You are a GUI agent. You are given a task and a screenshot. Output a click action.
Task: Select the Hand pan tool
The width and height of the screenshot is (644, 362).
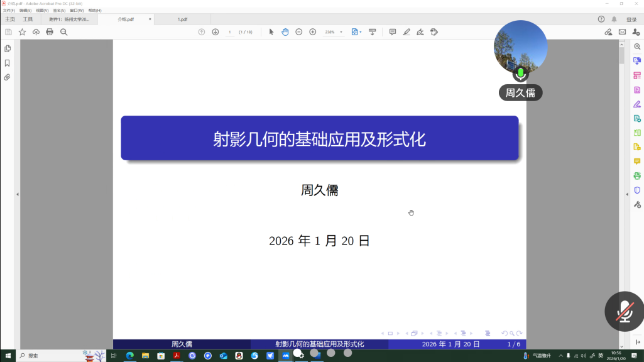tap(285, 32)
